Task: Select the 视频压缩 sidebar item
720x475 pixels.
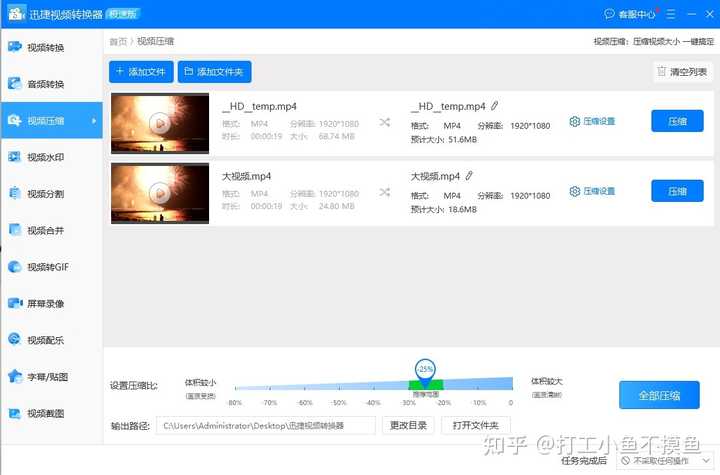Action: click(51, 120)
